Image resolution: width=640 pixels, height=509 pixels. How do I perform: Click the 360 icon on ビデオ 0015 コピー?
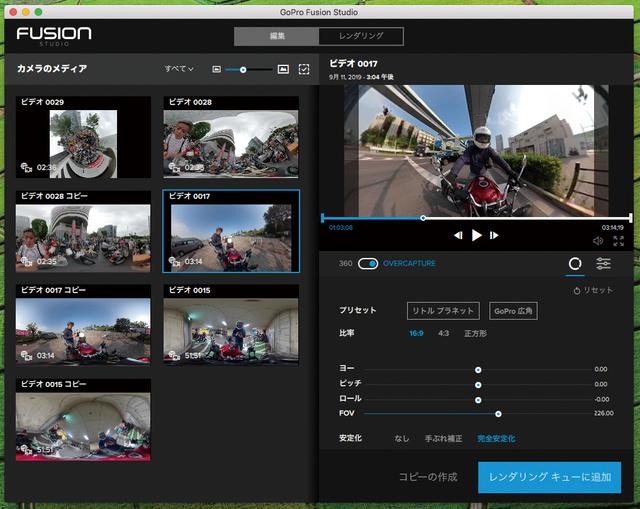point(27,449)
